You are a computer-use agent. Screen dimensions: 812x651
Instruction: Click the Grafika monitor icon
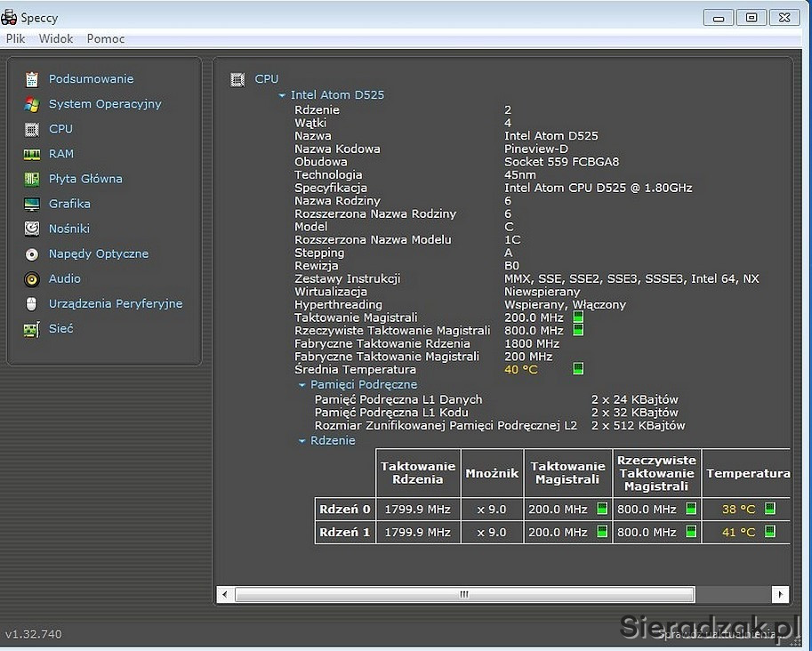[32, 204]
